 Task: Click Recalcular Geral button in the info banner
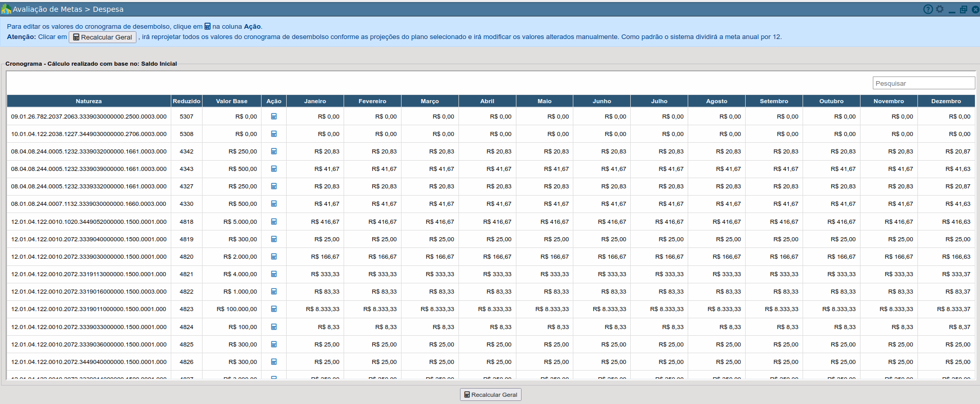pos(103,37)
